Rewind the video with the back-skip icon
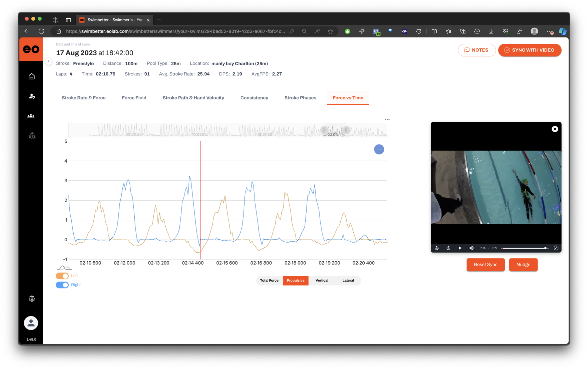 (437, 248)
